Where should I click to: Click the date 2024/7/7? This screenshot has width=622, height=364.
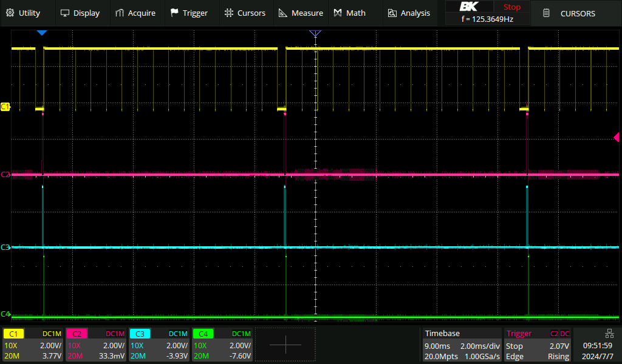click(x=598, y=357)
